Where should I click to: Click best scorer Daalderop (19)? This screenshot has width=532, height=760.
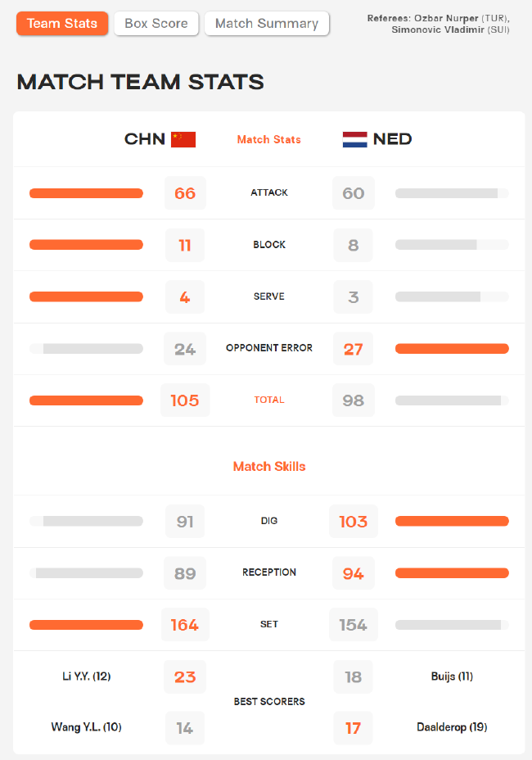[x=452, y=727]
